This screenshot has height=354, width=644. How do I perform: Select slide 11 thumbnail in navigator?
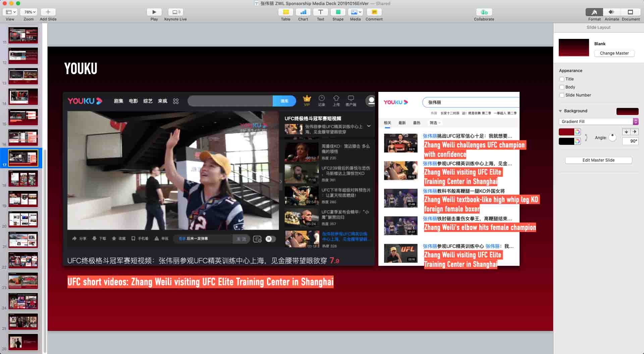pos(23,35)
